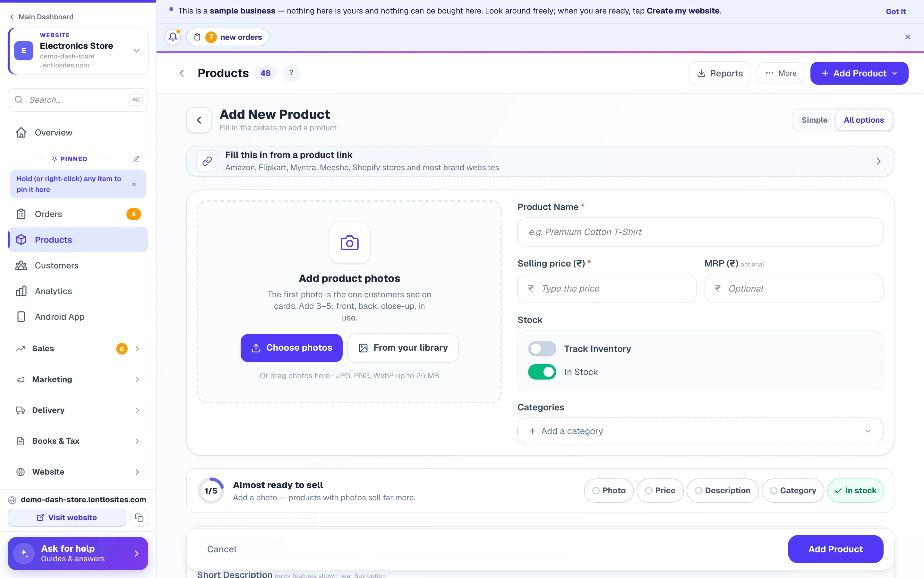Viewport: 924px width, 578px height.
Task: Expand the Sales section
Action: 78,349
